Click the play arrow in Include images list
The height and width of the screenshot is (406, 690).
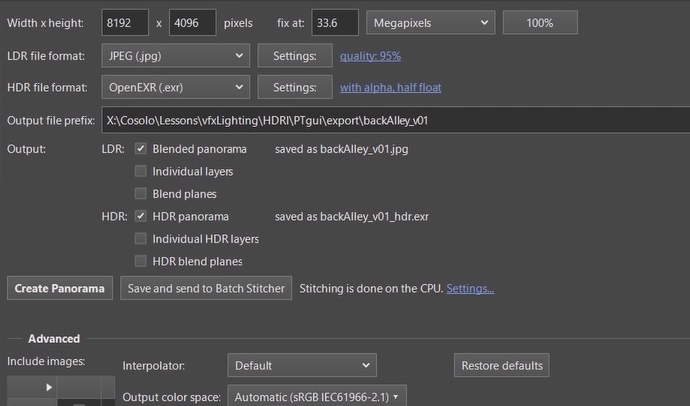(x=49, y=387)
